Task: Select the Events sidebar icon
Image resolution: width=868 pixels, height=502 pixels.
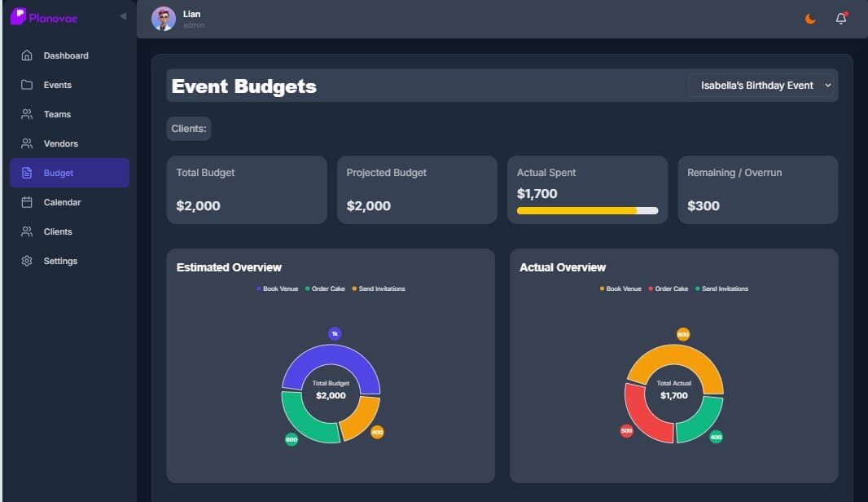Action: (28, 85)
